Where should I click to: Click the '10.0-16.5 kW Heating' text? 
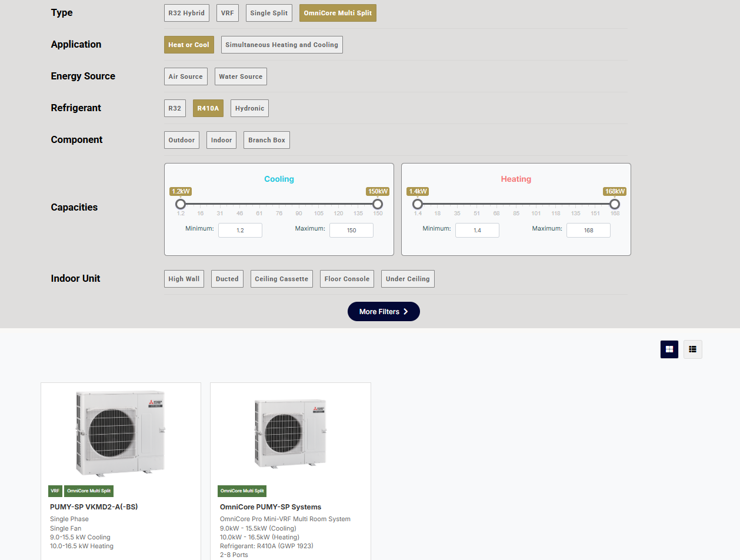82,546
